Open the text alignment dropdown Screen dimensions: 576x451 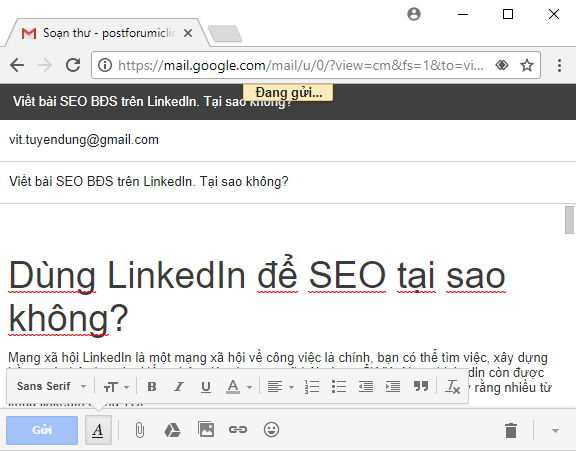click(280, 387)
